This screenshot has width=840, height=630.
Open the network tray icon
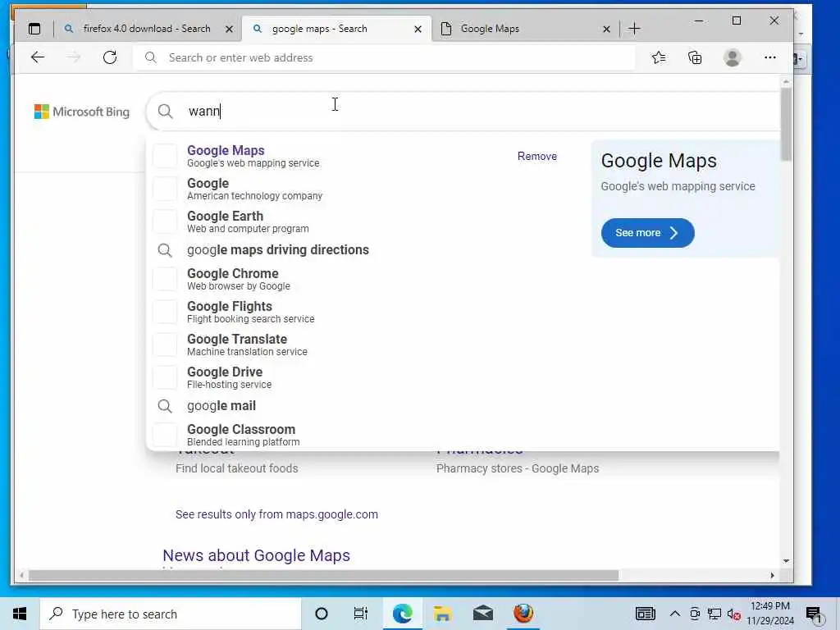point(714,614)
